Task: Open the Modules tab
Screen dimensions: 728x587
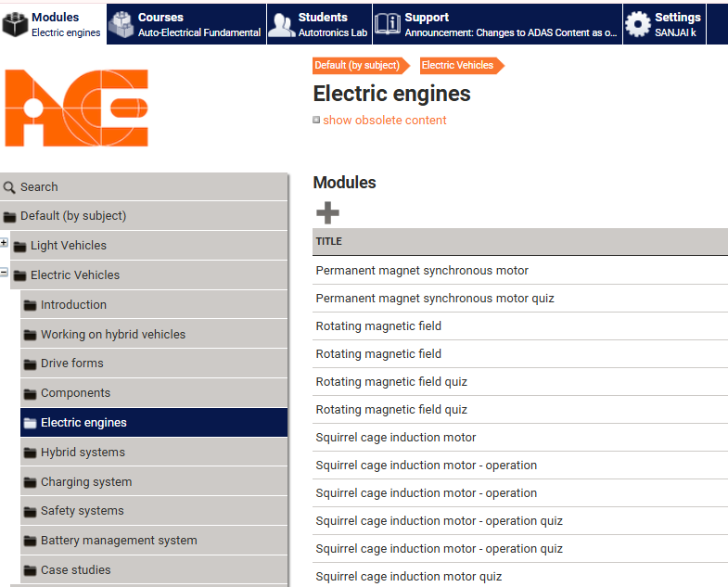Action: click(53, 24)
